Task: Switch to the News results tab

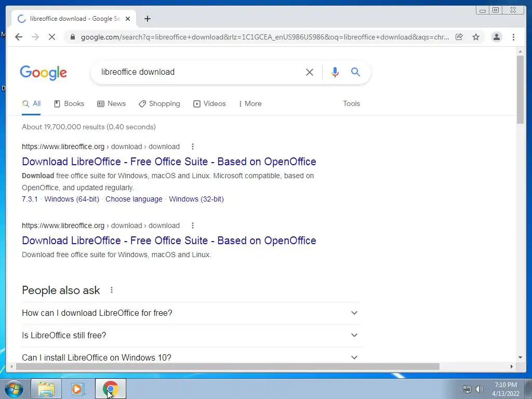Action: click(x=111, y=104)
